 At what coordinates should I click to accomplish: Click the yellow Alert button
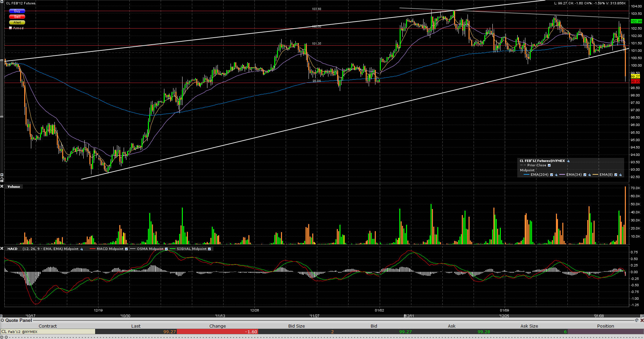click(x=17, y=22)
